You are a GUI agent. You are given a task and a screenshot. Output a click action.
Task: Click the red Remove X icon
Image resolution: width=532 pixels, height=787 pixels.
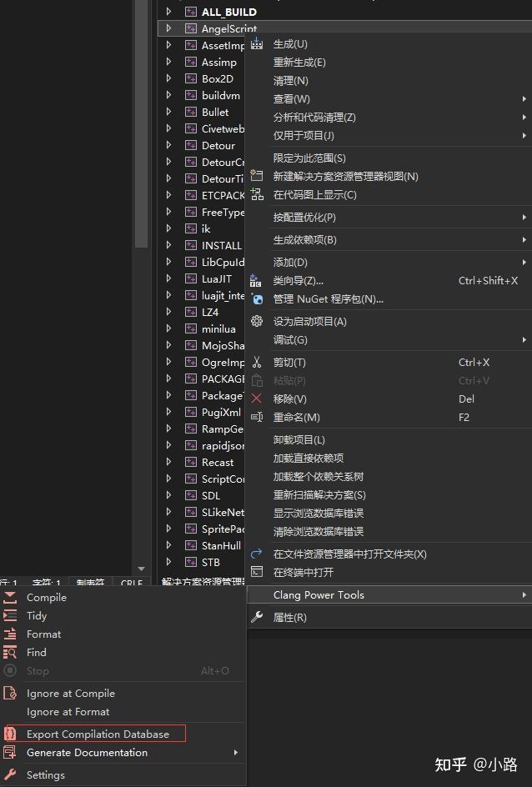(x=257, y=399)
